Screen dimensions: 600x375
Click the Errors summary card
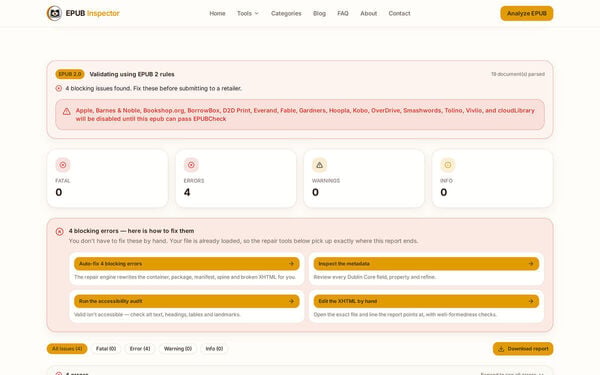pyautogui.click(x=236, y=178)
